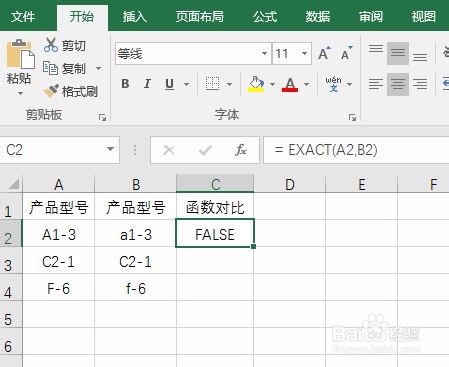449x367 pixels.
Task: Click the wén phonetic guide icon
Action: tap(333, 84)
